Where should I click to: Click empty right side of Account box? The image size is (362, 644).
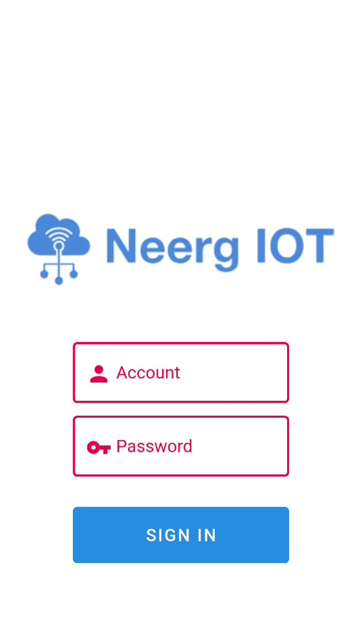(x=235, y=372)
